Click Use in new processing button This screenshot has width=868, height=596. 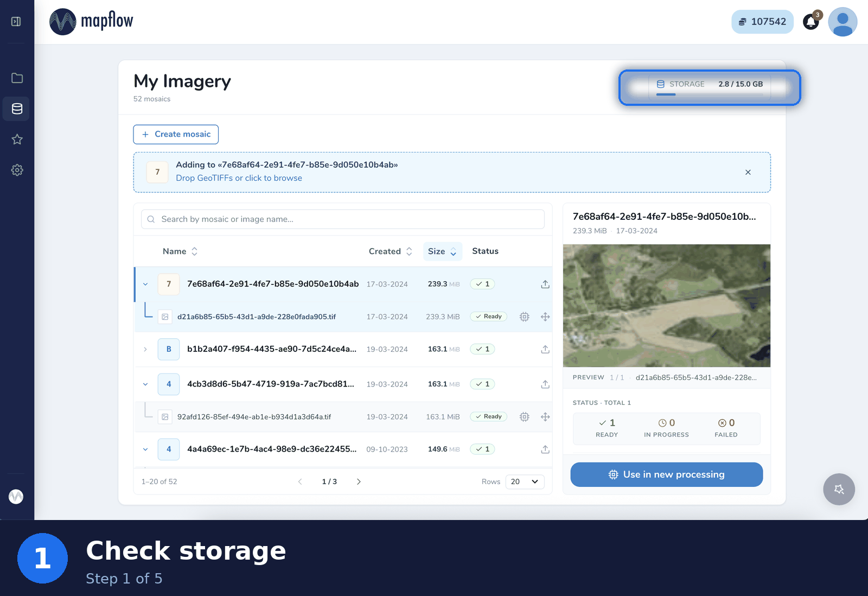tap(667, 474)
